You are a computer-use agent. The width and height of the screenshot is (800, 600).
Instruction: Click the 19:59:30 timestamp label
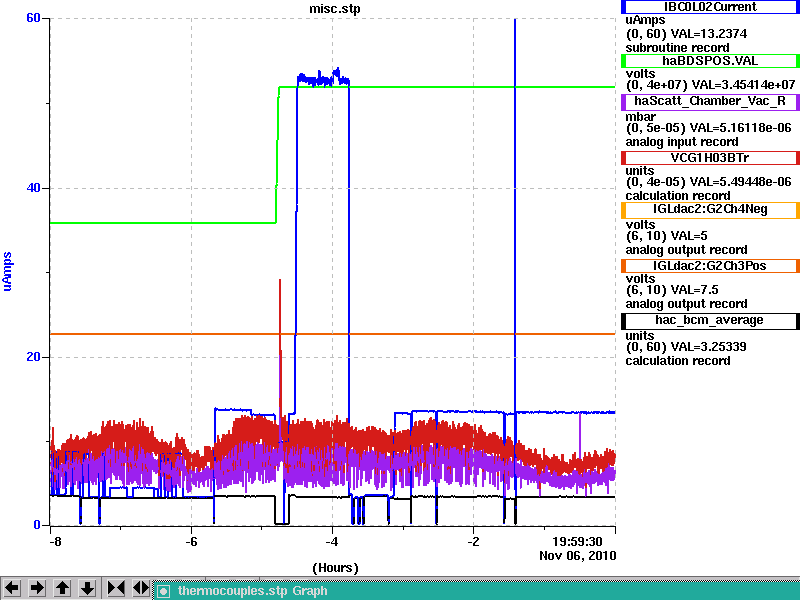click(578, 541)
